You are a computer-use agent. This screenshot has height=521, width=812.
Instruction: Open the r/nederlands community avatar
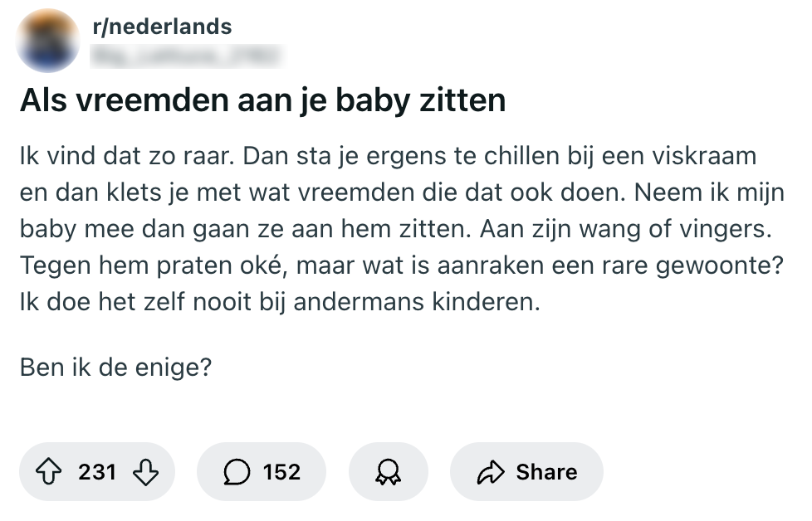pyautogui.click(x=48, y=41)
